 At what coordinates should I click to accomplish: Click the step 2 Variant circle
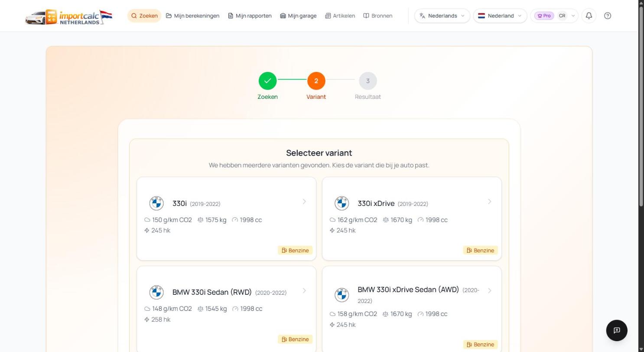point(316,81)
